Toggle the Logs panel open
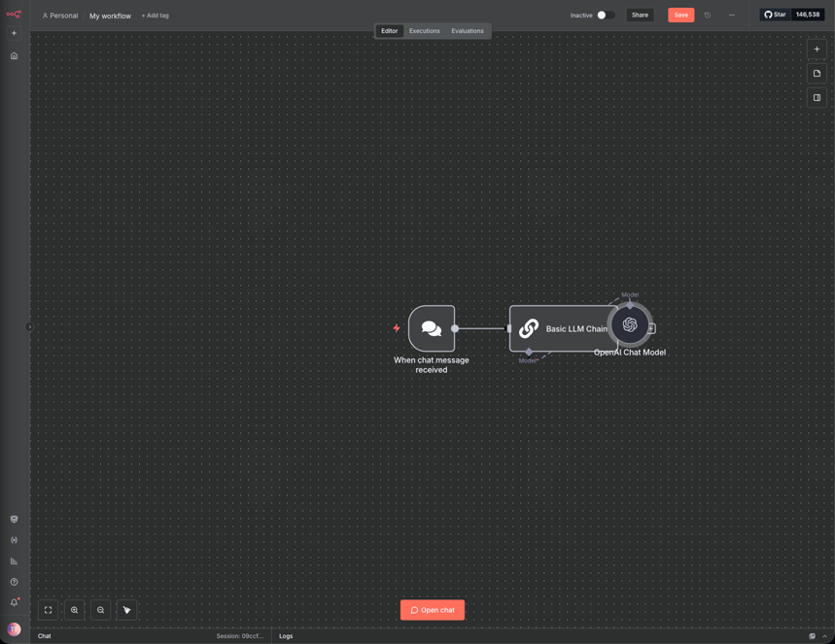Screen dimensions: 835x644 (286, 636)
